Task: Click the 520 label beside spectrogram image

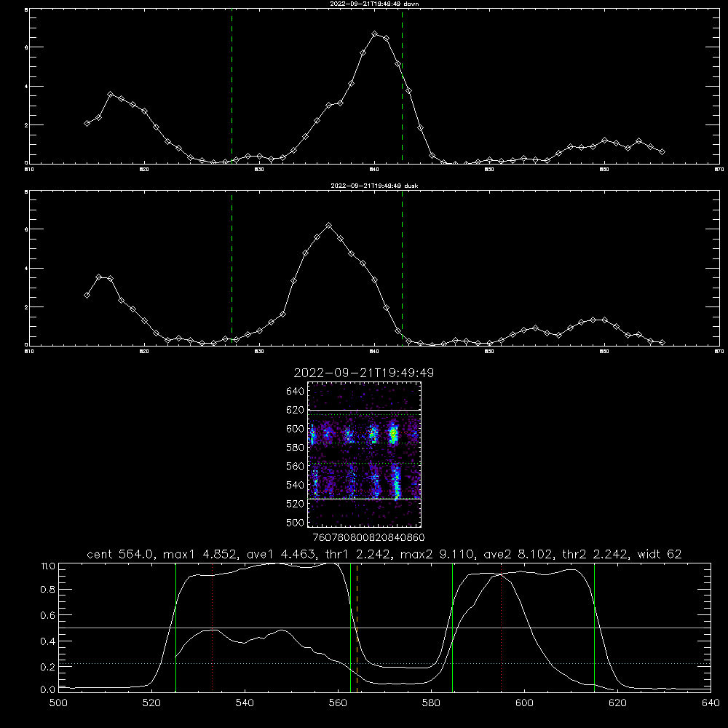Action: (x=296, y=504)
